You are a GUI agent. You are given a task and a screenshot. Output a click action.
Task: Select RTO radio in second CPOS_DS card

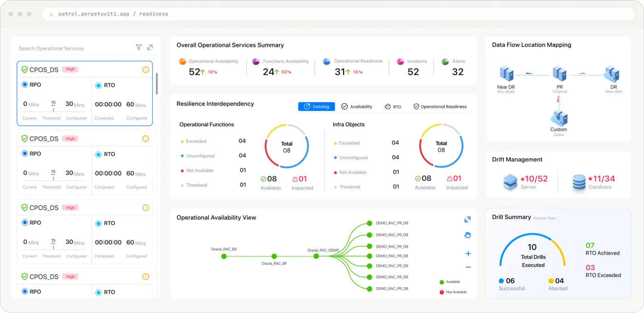(98, 154)
